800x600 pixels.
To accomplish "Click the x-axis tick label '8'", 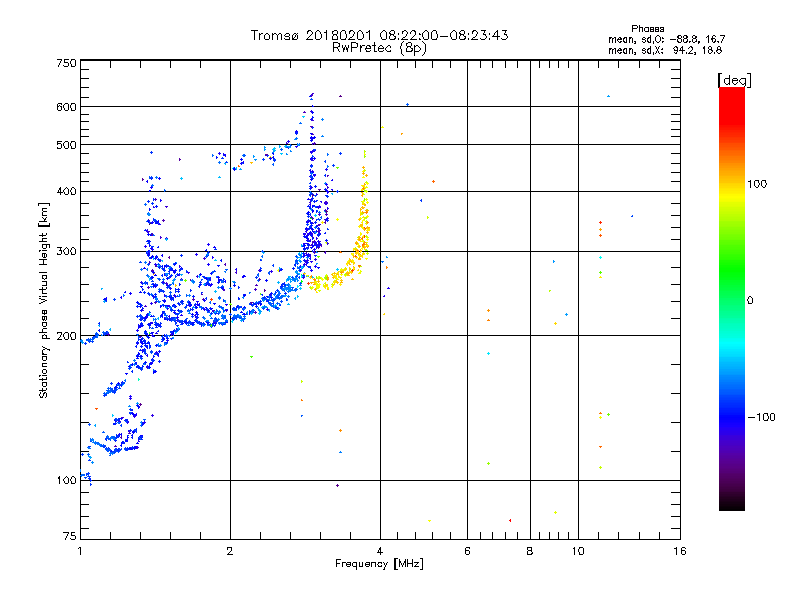I will (x=530, y=551).
